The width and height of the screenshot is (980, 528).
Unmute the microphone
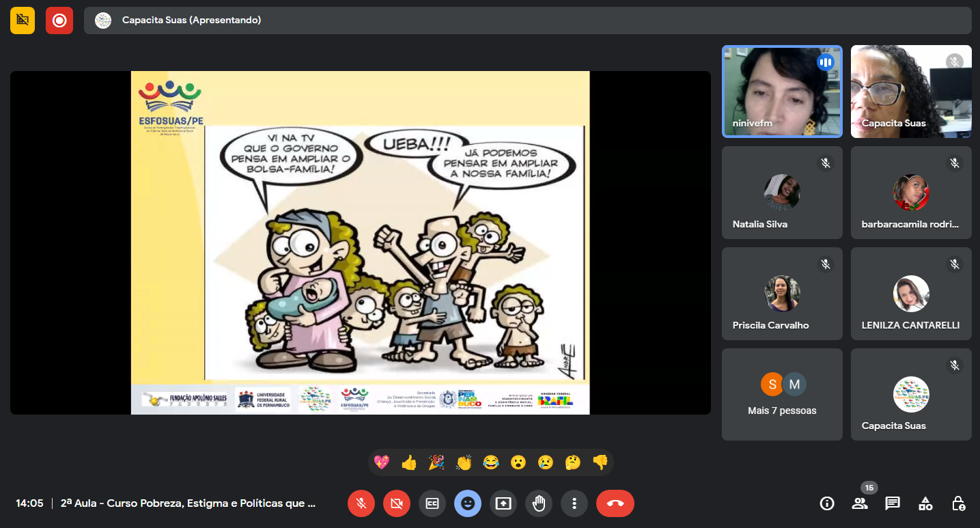pos(361,504)
